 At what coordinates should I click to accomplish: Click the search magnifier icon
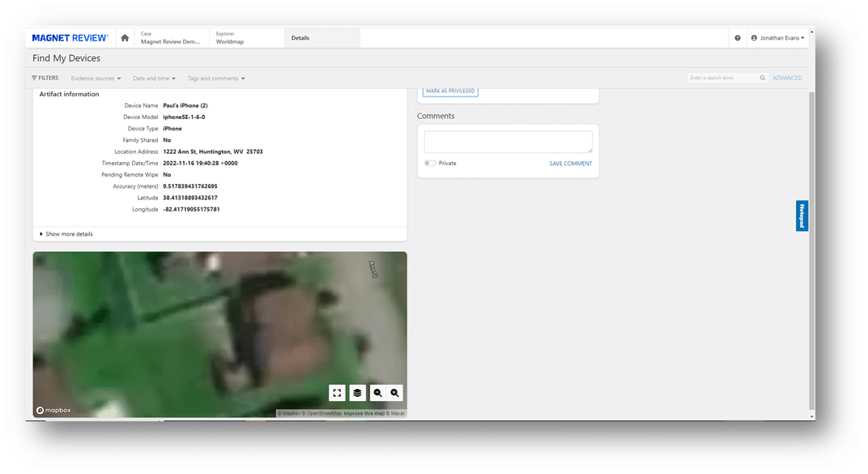[762, 77]
